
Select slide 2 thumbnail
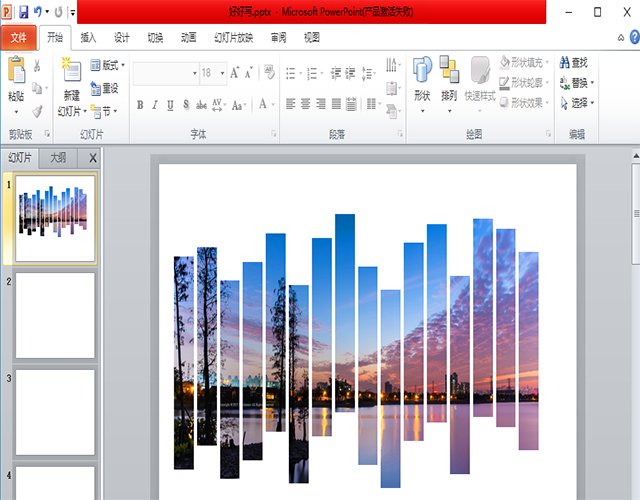55,316
